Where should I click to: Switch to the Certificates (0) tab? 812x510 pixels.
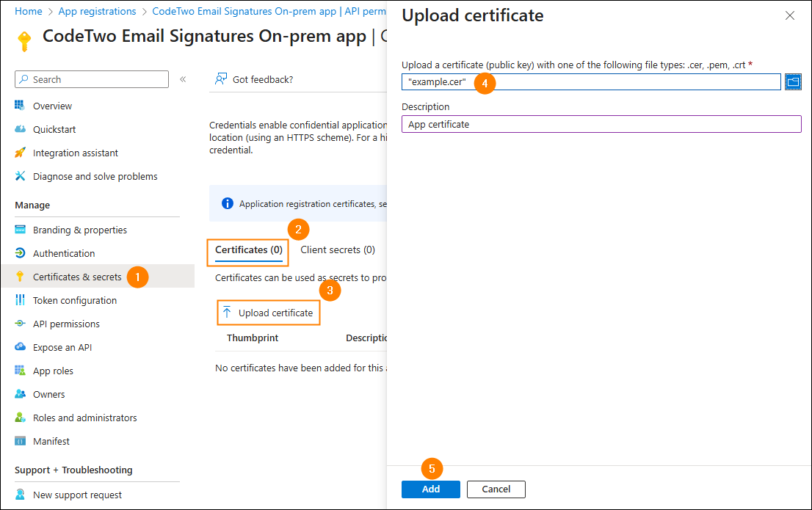click(x=248, y=250)
